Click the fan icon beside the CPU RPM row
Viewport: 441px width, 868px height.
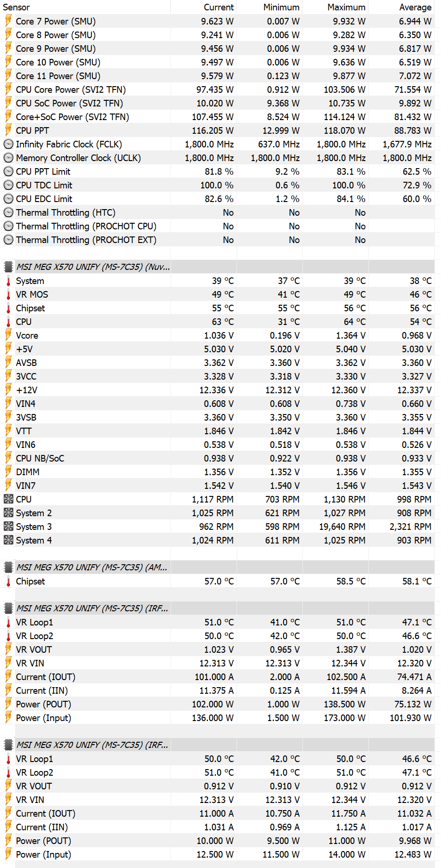coord(8,499)
